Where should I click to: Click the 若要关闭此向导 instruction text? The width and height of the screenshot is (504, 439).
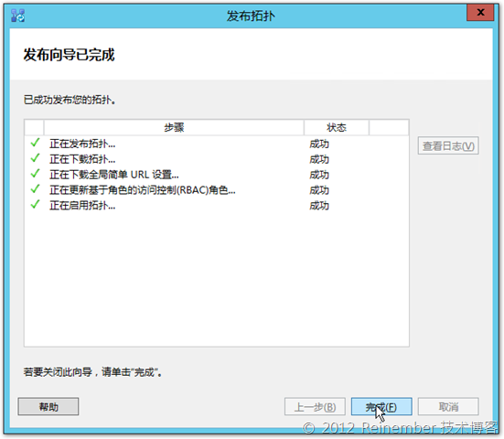click(92, 372)
